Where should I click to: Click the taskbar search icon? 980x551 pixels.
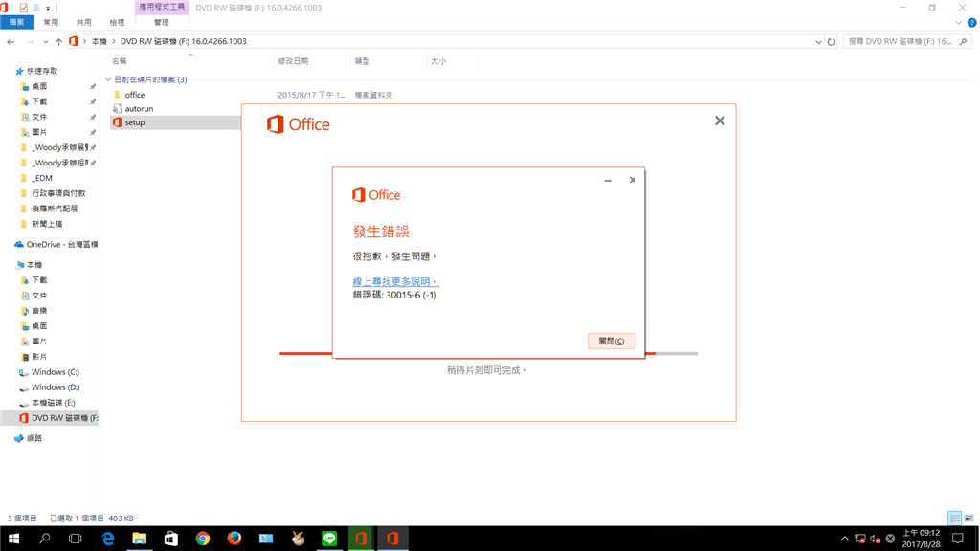pos(44,539)
